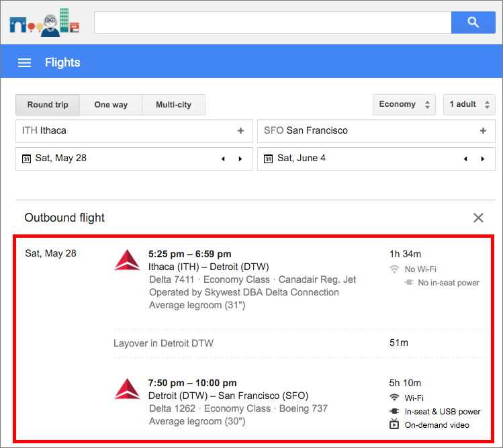Image resolution: width=503 pixels, height=448 pixels.
Task: Click Ithaca (ITH) – Detroit (DTW) route text
Action: [x=208, y=267]
